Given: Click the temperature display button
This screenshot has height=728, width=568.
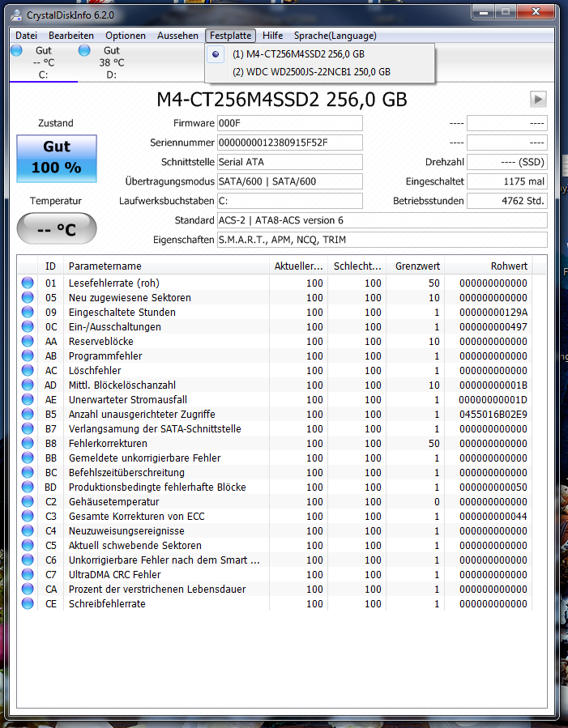Looking at the screenshot, I should 57,228.
